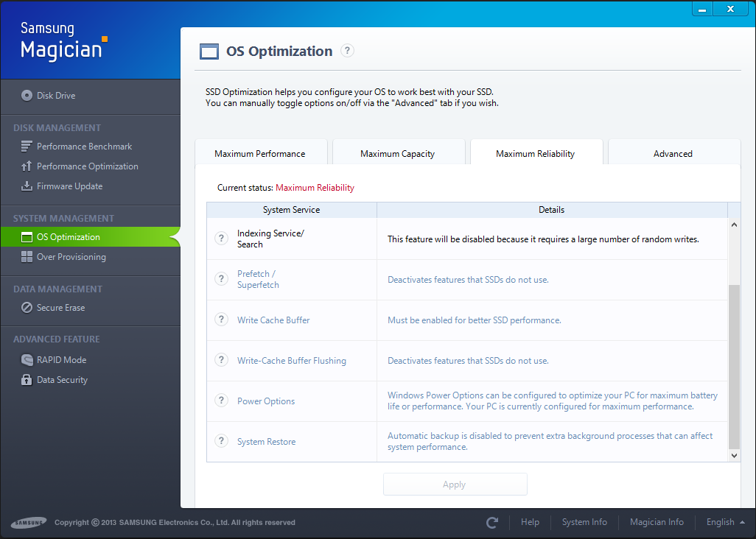Image resolution: width=756 pixels, height=539 pixels.
Task: Click the refresh icon in footer
Action: 492,522
